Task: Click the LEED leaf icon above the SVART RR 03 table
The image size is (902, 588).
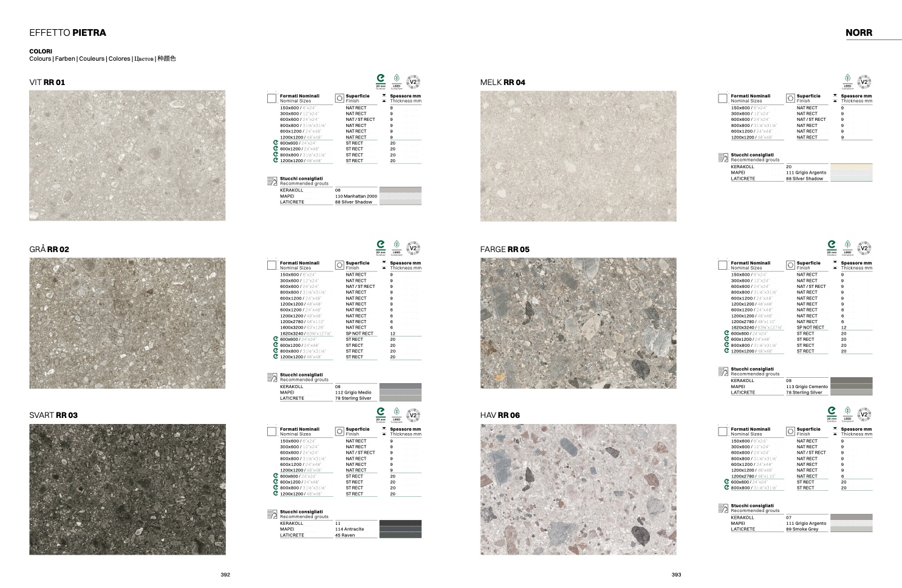Action: coord(397,414)
